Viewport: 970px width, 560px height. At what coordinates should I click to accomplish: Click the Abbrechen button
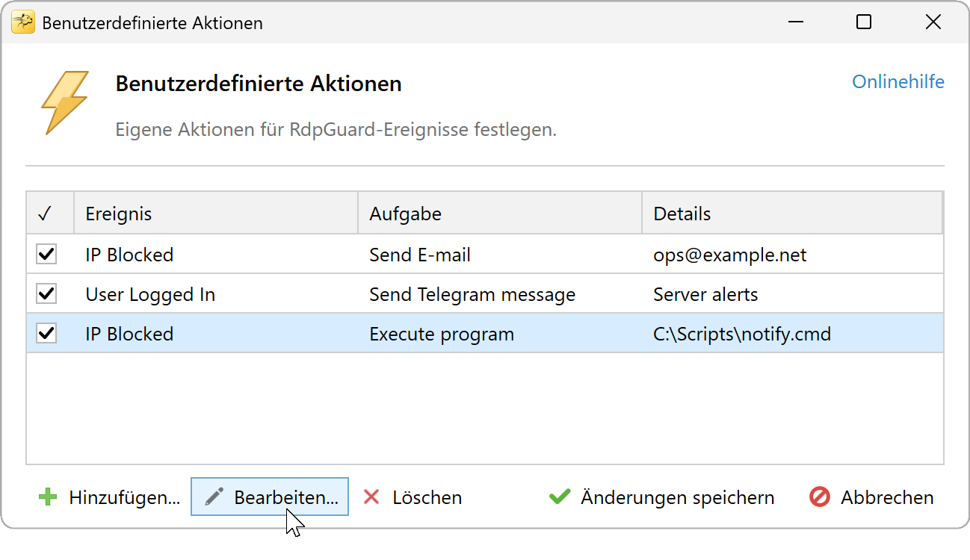coord(871,497)
